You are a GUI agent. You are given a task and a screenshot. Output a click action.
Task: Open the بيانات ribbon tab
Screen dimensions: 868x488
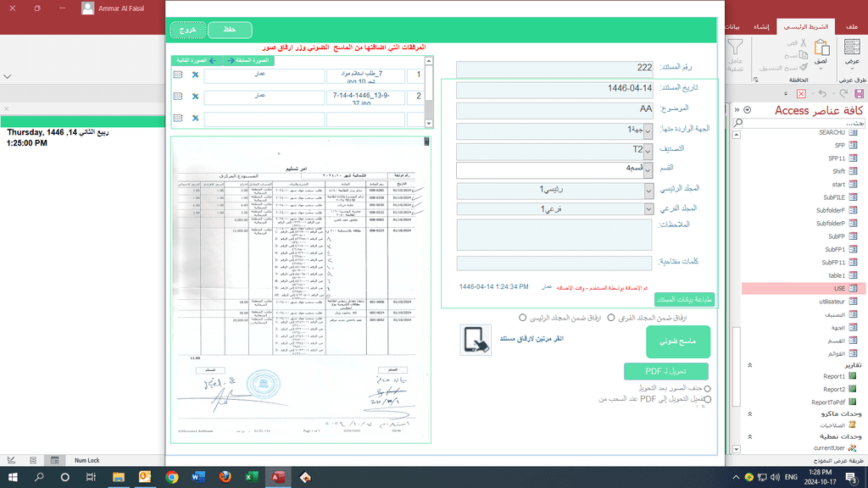point(732,26)
